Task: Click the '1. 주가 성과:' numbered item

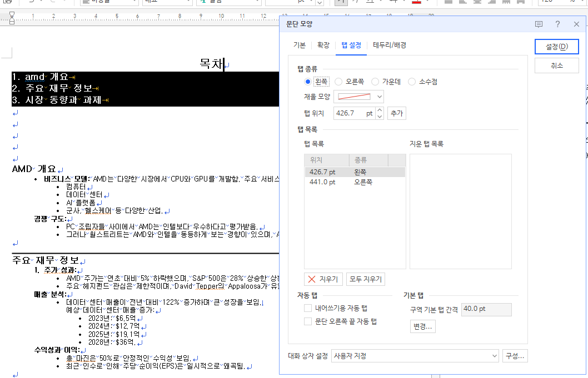Action: pyautogui.click(x=56, y=270)
